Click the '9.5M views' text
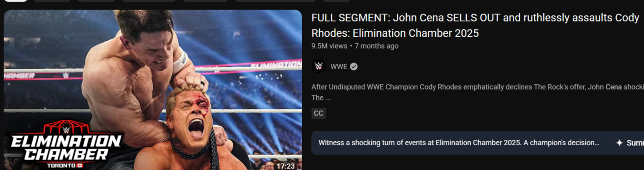Viewport: 644px width, 170px height. coord(329,46)
